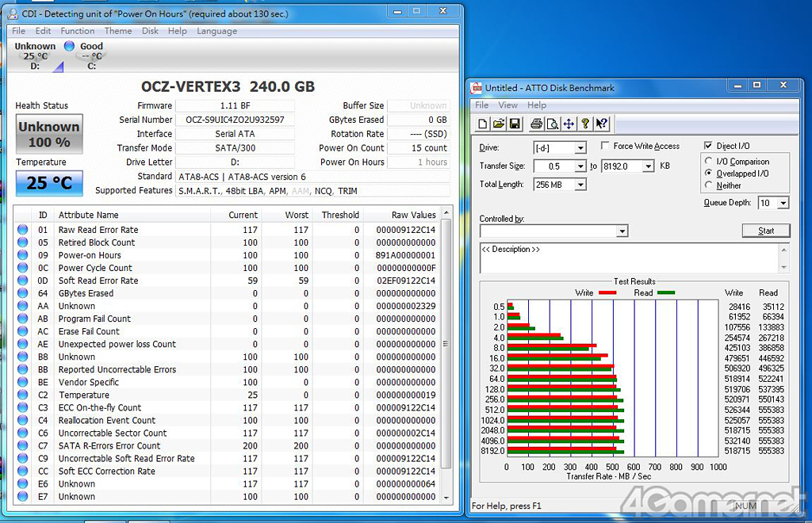
Task: Click the yellow question mark About icon
Action: 585,124
